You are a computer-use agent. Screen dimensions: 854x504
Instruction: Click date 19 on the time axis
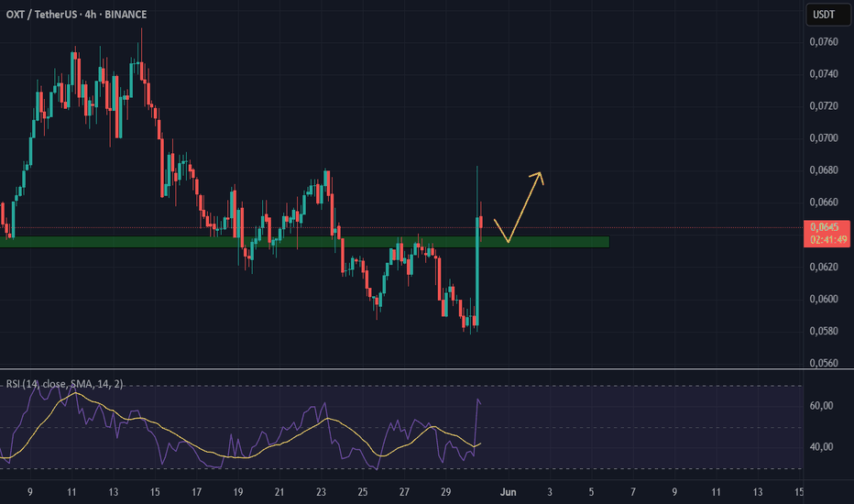[238, 492]
